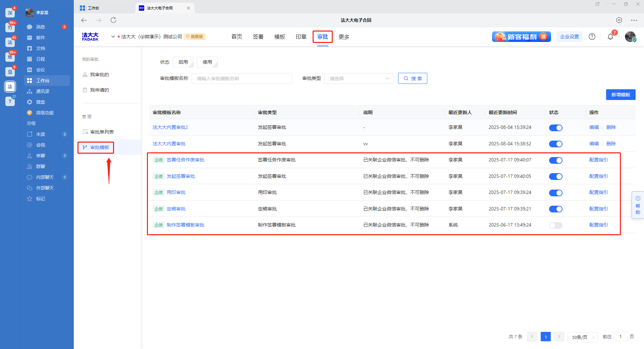The image size is (644, 349).
Task: Open the 会议 meeting icon
Action: click(x=30, y=70)
